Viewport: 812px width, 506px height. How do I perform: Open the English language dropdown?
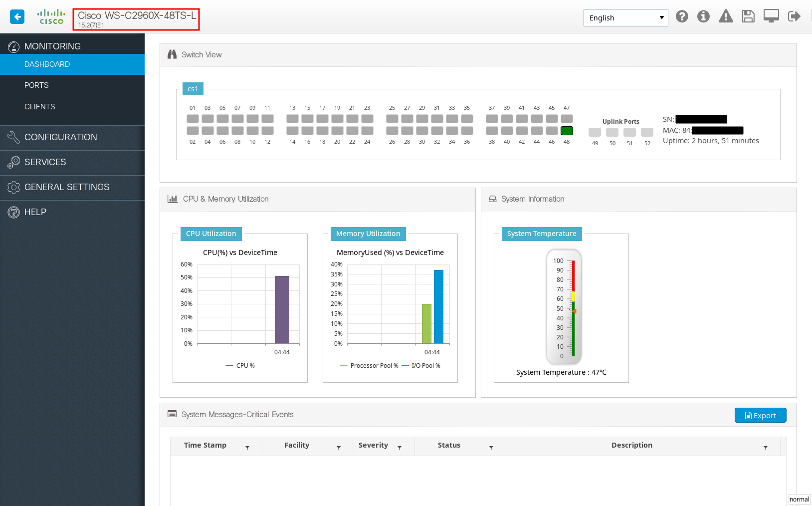tap(625, 17)
